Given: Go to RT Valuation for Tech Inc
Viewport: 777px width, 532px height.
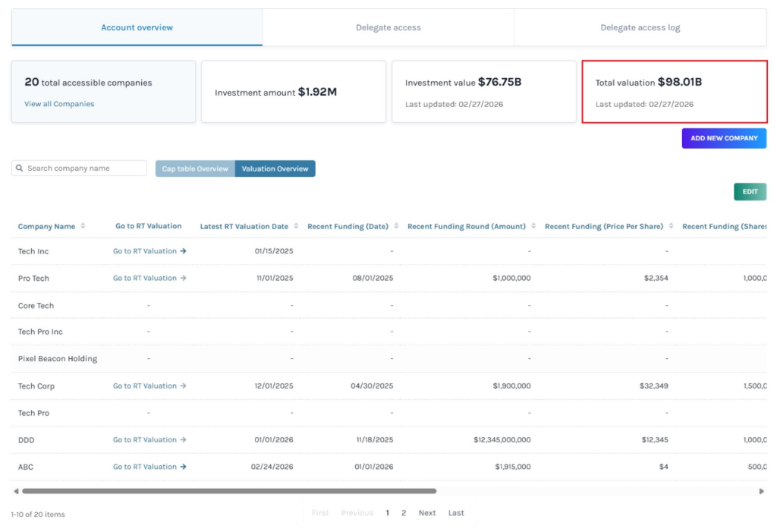Looking at the screenshot, I should point(149,251).
